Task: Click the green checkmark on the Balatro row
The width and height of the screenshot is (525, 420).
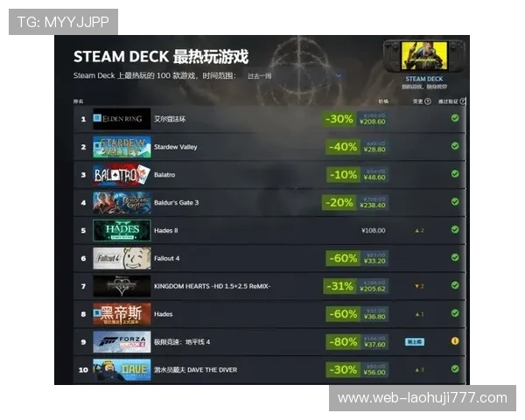Action: point(455,174)
